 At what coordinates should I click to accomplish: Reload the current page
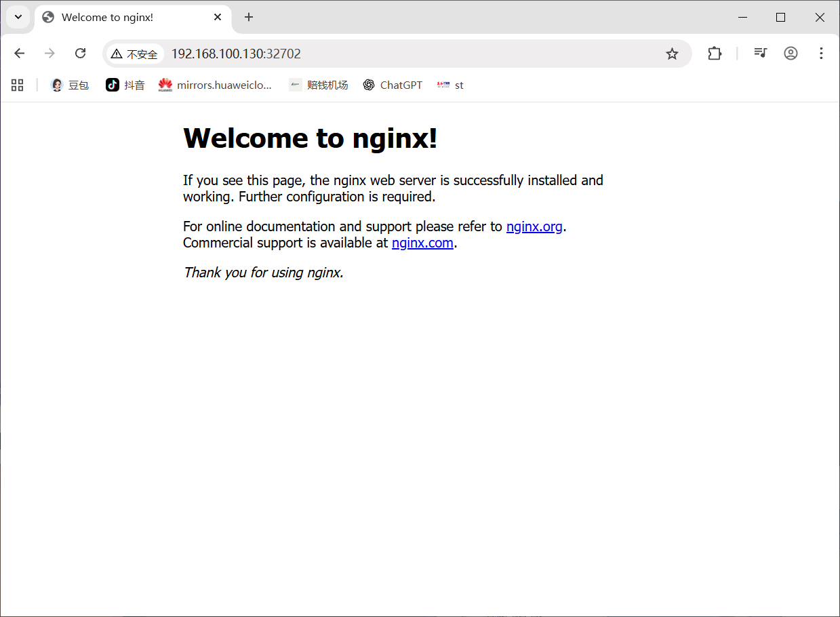coord(80,54)
